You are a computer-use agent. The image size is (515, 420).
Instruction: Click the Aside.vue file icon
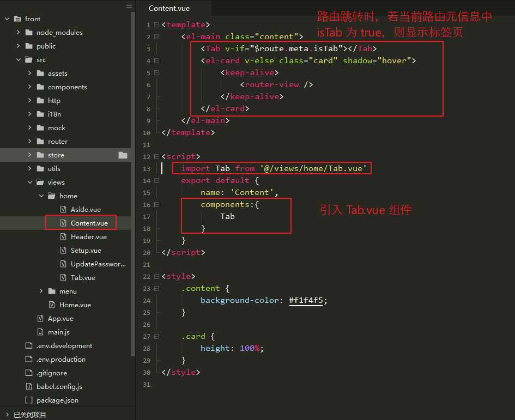pyautogui.click(x=63, y=209)
